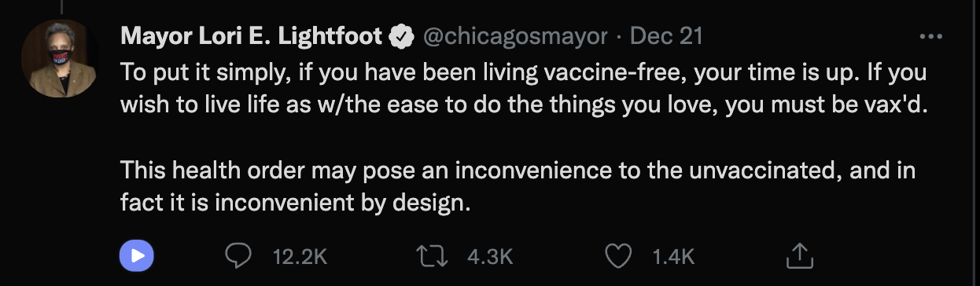980x286 pixels.
Task: Open Mayor Lori E. Lightfoot's display name
Action: (x=252, y=36)
